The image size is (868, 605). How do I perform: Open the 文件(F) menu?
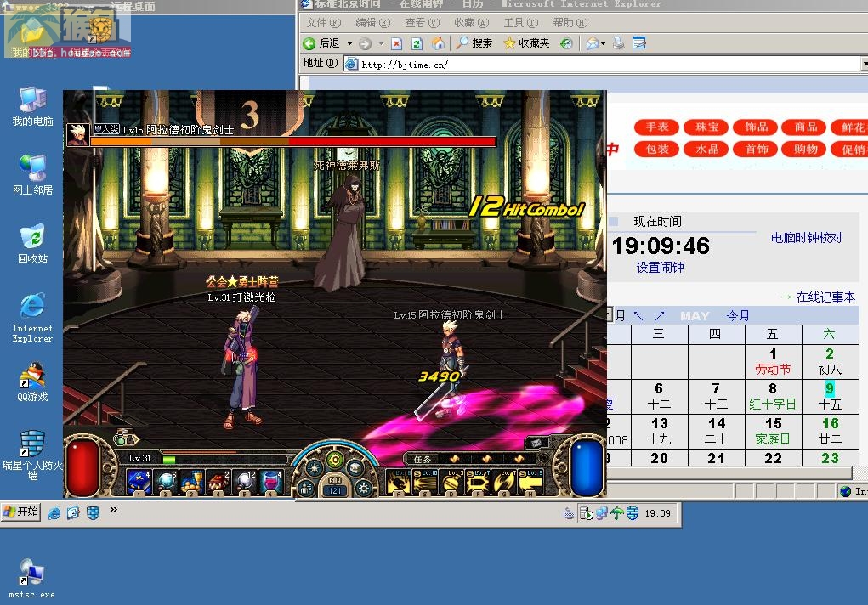[x=324, y=23]
